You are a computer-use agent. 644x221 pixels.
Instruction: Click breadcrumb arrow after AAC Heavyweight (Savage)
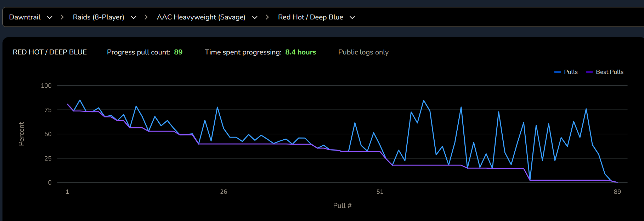coord(267,17)
